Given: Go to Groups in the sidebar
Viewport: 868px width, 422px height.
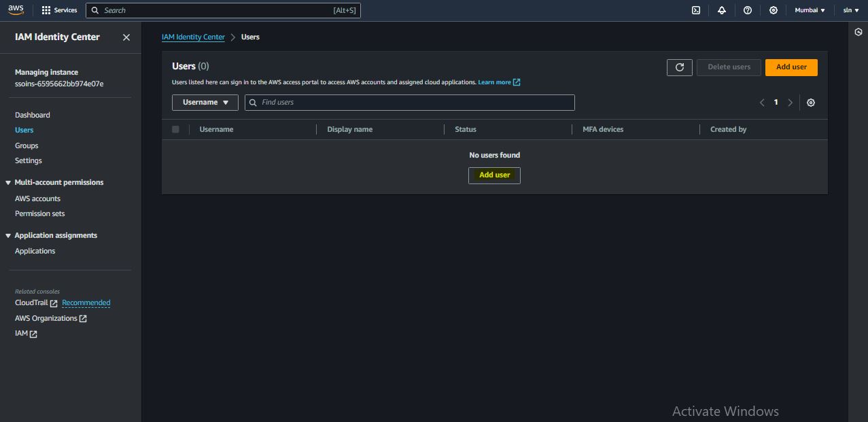Looking at the screenshot, I should [27, 145].
